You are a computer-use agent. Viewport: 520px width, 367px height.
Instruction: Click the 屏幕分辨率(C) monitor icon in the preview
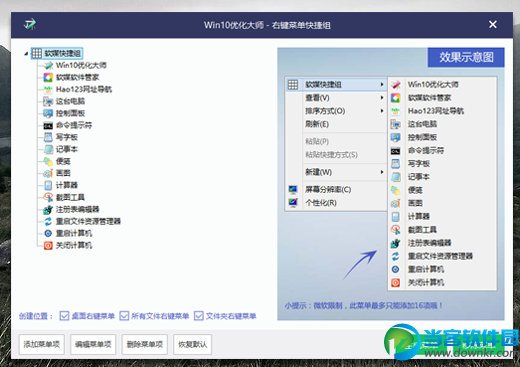point(293,190)
